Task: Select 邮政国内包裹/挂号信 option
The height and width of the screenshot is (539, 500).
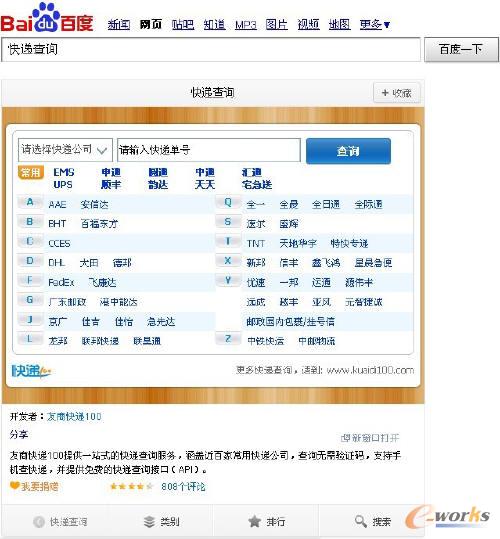Action: point(291,322)
